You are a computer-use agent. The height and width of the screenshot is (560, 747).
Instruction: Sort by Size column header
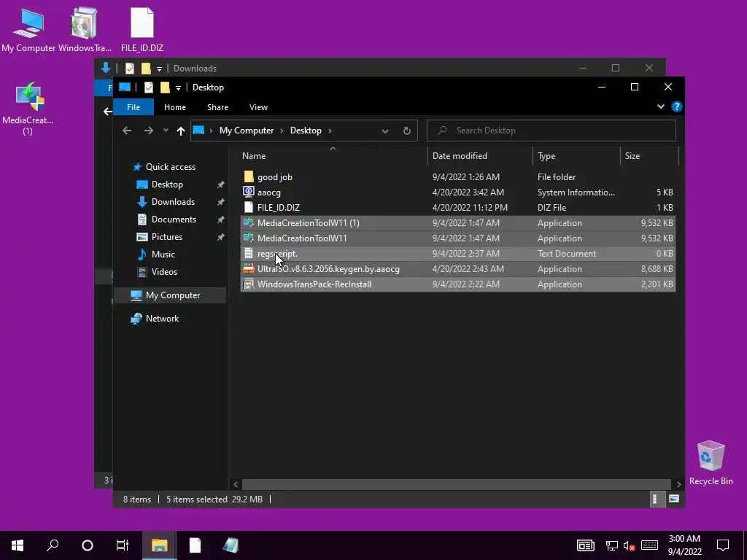[649, 156]
